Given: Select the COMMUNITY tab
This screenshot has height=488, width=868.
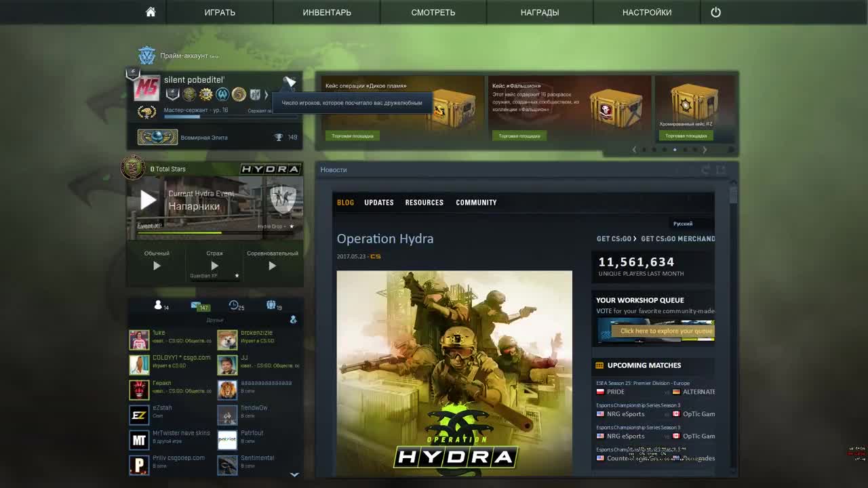Looking at the screenshot, I should pyautogui.click(x=476, y=203).
